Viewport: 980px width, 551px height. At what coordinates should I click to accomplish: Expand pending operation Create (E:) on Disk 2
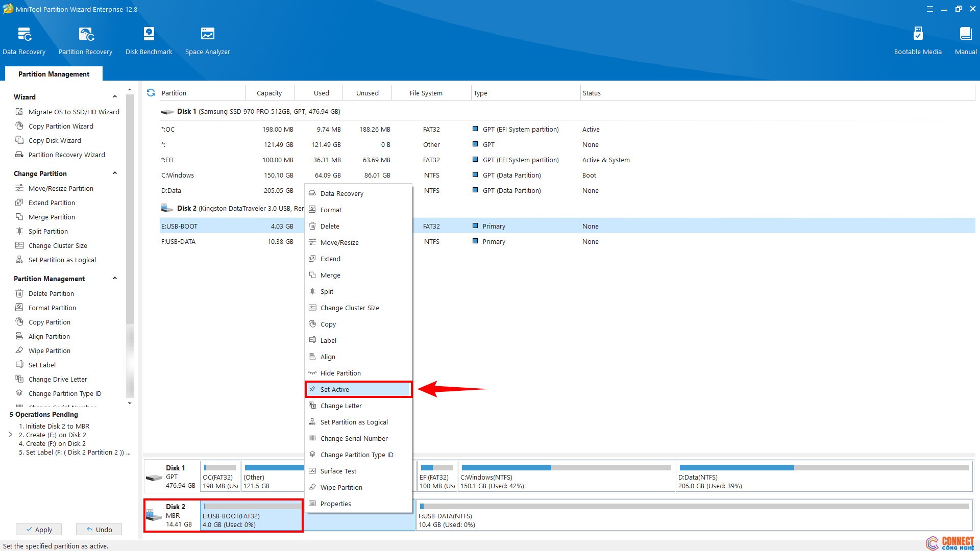tap(10, 435)
